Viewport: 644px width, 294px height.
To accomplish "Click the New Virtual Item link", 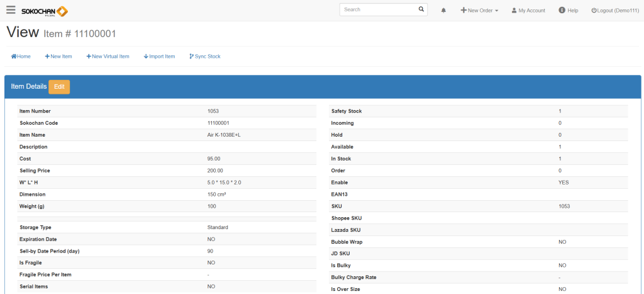I will 108,57.
